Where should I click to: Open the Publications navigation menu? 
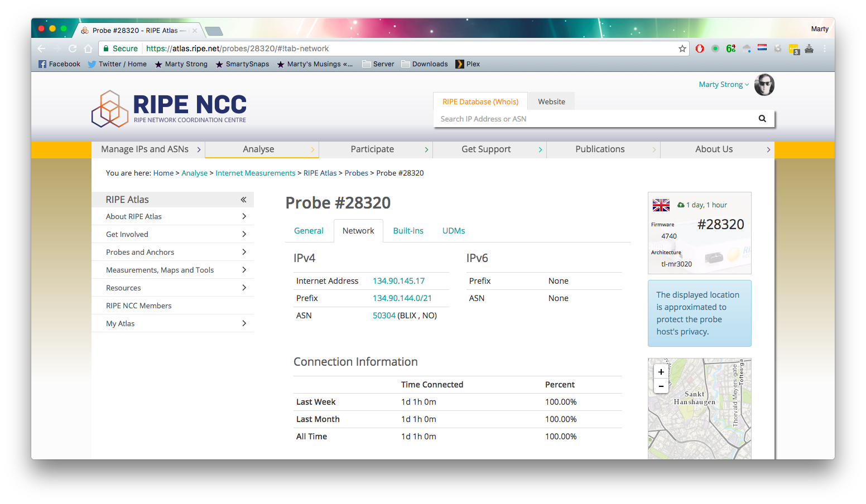(604, 149)
